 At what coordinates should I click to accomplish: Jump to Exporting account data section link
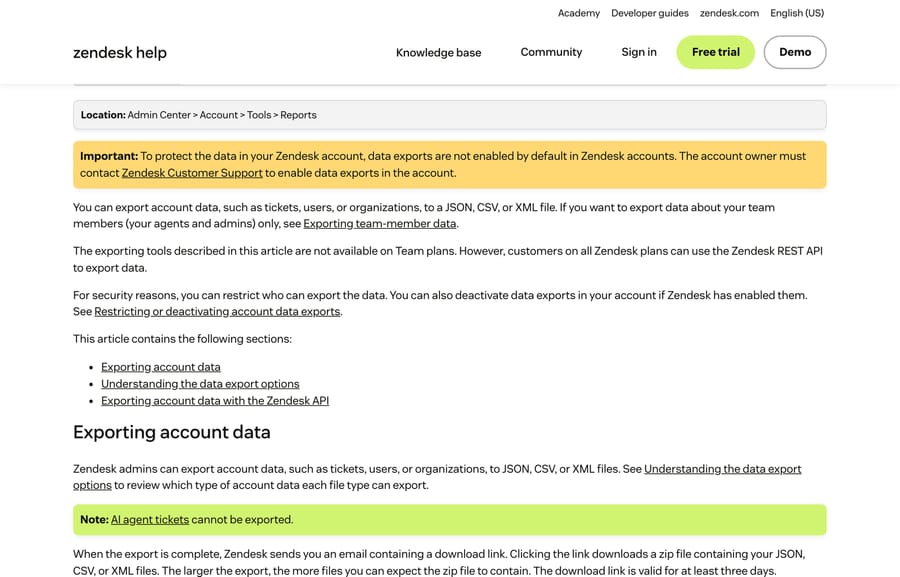pyautogui.click(x=161, y=367)
